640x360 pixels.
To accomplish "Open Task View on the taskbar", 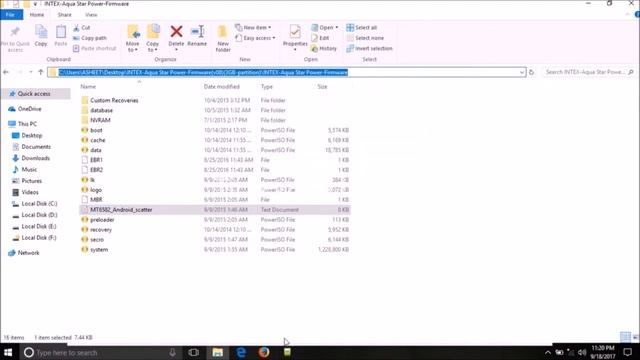I will tap(193, 352).
